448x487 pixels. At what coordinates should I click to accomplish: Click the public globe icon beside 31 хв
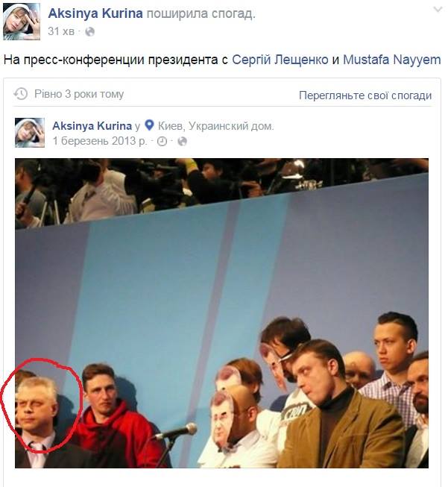click(89, 31)
